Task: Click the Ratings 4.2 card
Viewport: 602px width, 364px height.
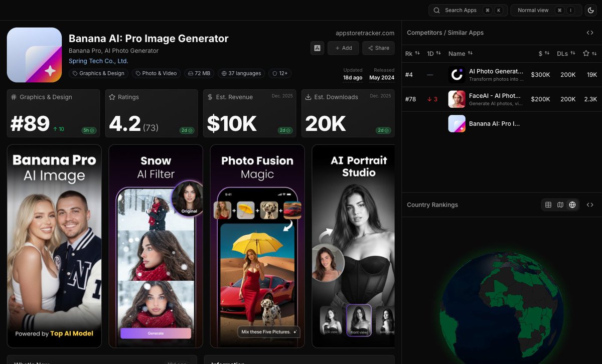Action: [x=152, y=113]
